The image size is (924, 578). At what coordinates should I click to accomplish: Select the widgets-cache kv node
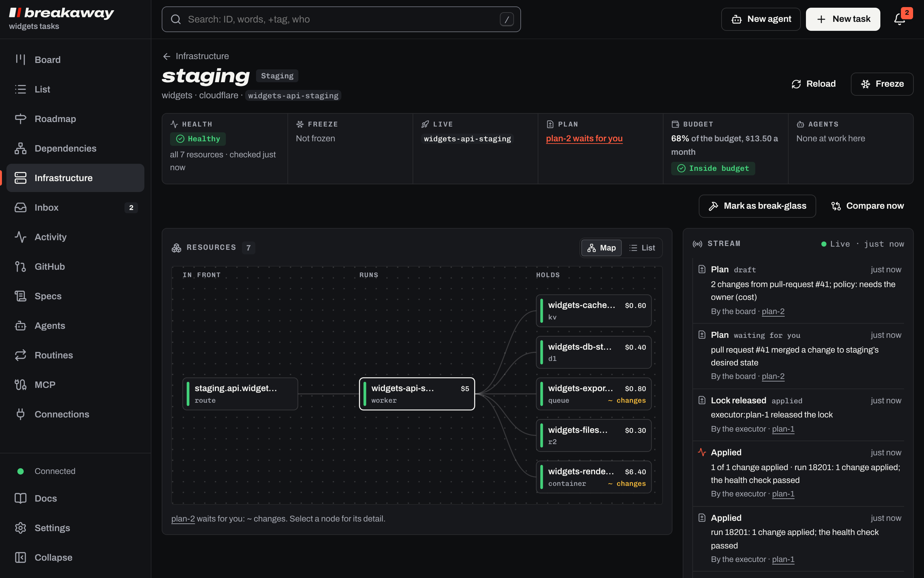click(594, 311)
